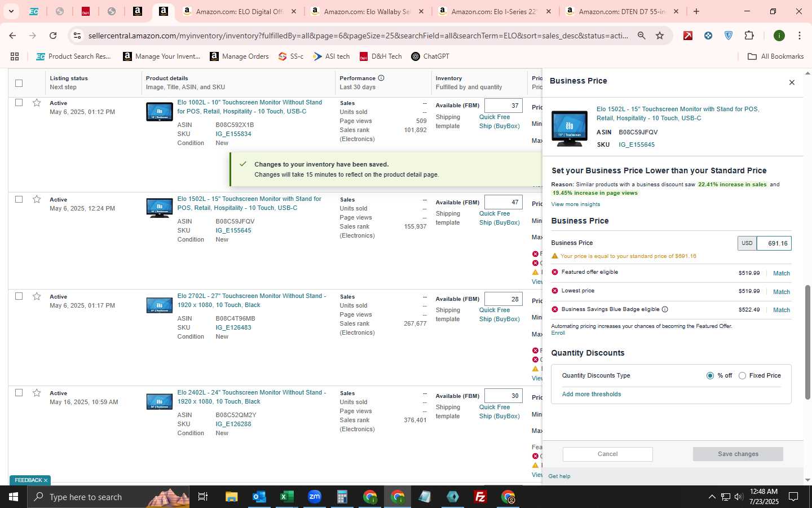Open Product Search Res... bookmark

click(x=73, y=56)
